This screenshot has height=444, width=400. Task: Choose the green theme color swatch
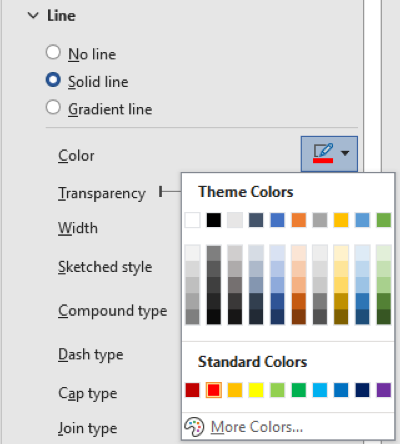[384, 220]
